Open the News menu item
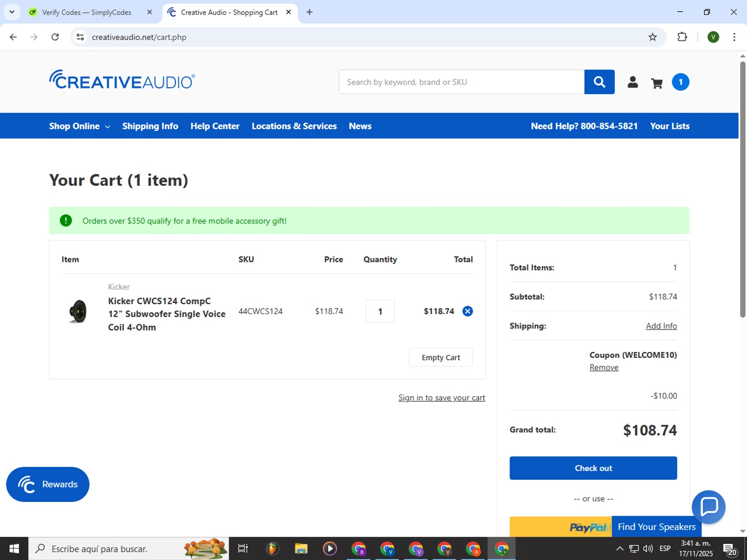This screenshot has height=560, width=747. 360,126
